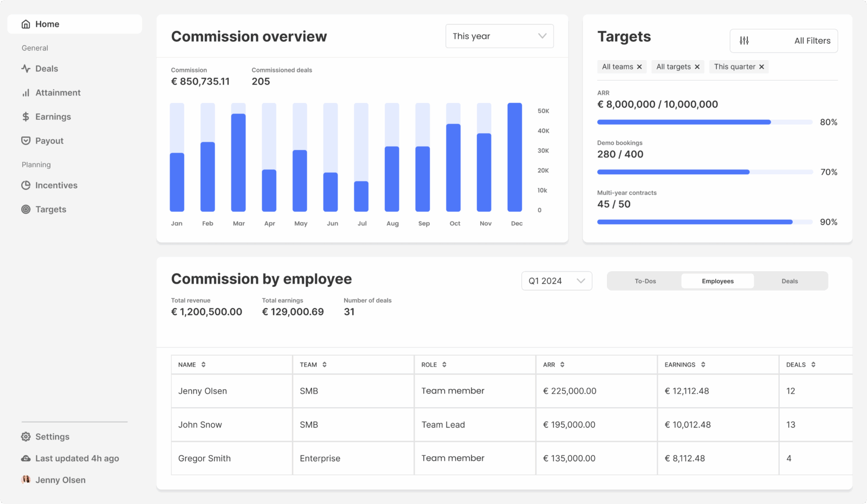This screenshot has width=867, height=504.
Task: Open the 'This year' time range dropdown
Action: pos(499,36)
